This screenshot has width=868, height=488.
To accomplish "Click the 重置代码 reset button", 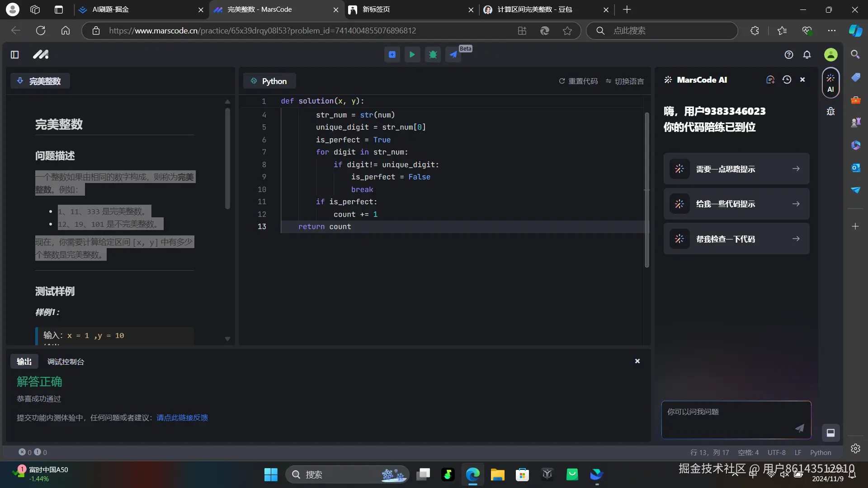I will click(x=578, y=81).
